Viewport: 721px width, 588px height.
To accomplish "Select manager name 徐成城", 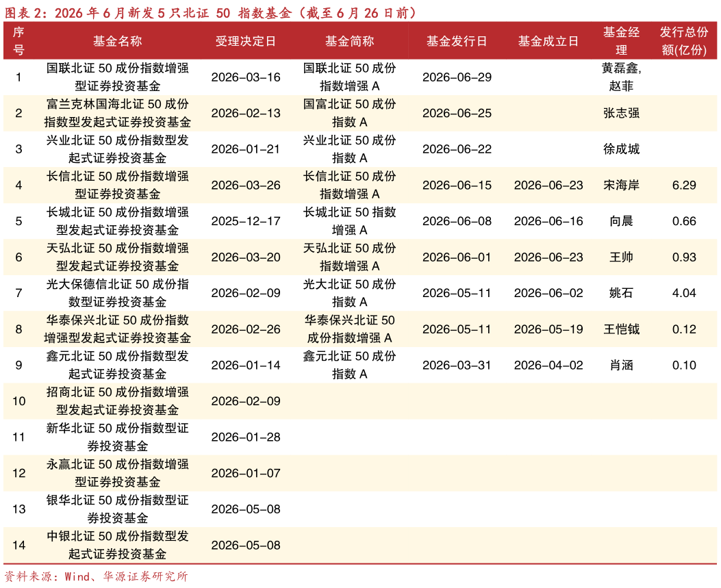I will pos(621,149).
